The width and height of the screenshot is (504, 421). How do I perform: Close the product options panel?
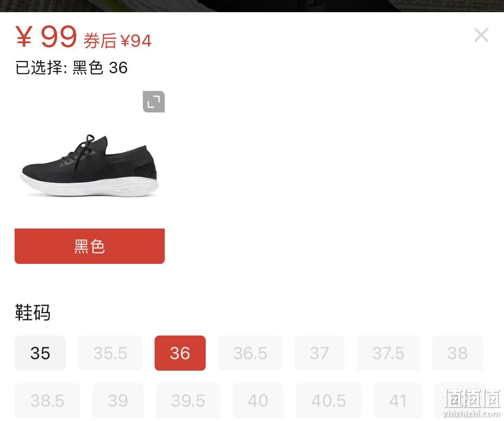click(x=481, y=35)
